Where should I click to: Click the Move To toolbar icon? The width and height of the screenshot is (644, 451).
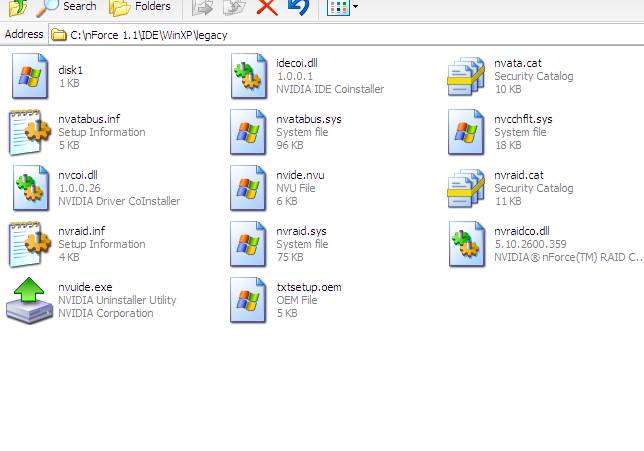[x=202, y=7]
